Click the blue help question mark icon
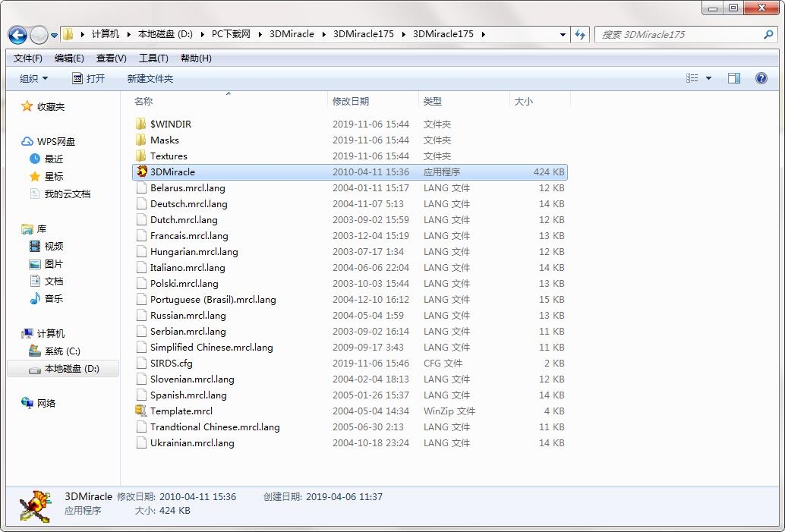 (x=761, y=78)
